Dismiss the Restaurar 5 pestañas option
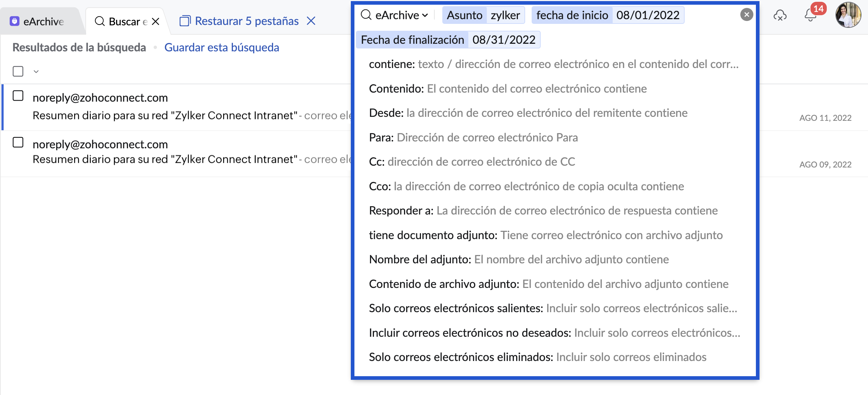This screenshot has width=868, height=395. click(311, 21)
